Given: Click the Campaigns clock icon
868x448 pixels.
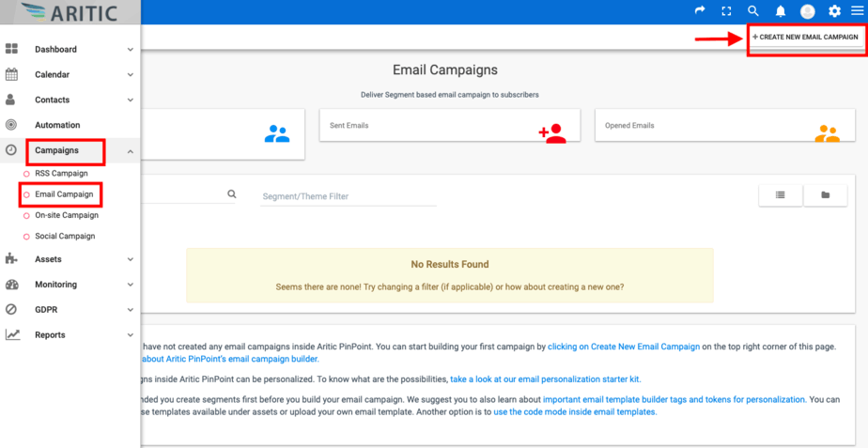Looking at the screenshot, I should tap(11, 150).
